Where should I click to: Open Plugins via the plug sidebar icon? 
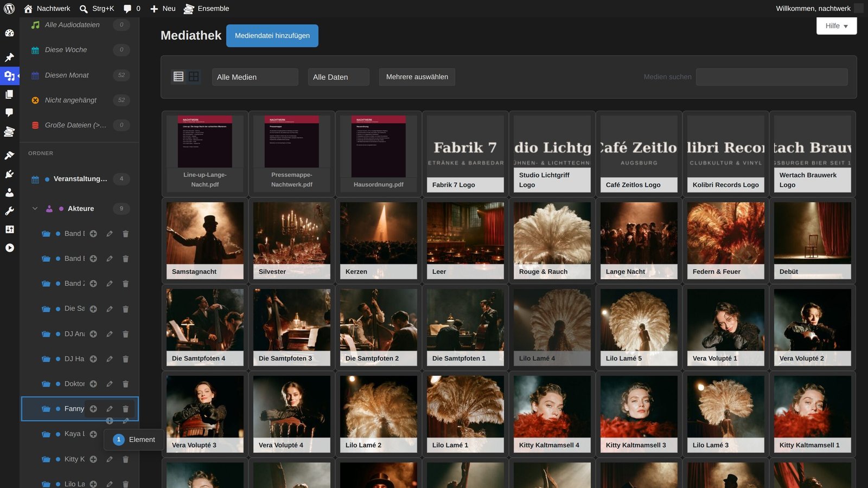tap(9, 174)
